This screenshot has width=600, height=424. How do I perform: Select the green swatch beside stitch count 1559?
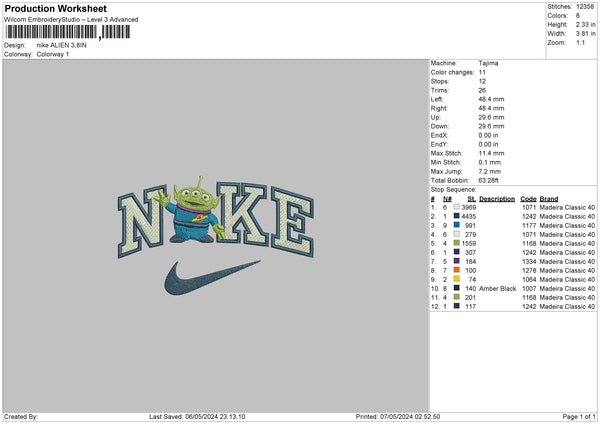click(x=457, y=243)
